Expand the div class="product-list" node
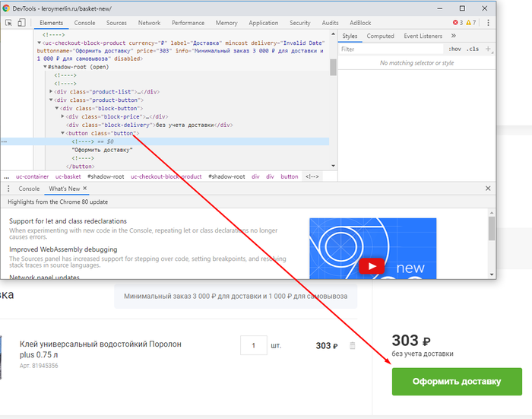Screen dimensions: 532x419 (52, 91)
